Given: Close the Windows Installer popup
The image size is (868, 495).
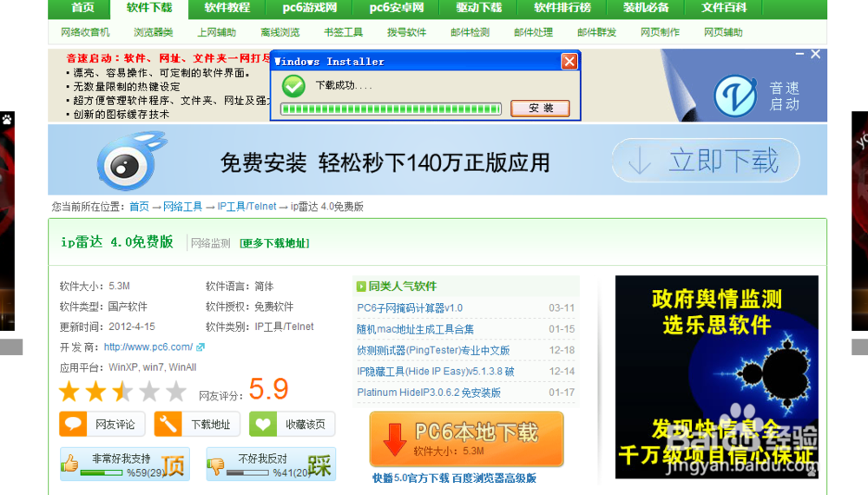Looking at the screenshot, I should [x=569, y=62].
